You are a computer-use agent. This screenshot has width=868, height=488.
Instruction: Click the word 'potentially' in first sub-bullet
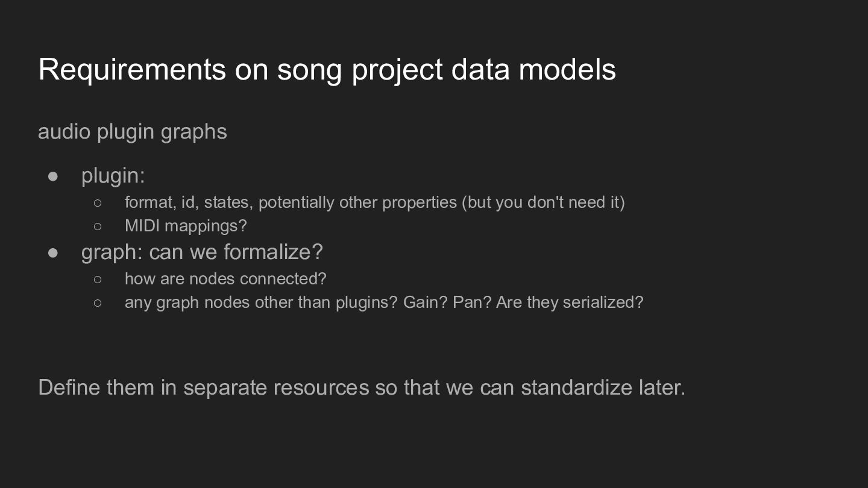tap(297, 202)
